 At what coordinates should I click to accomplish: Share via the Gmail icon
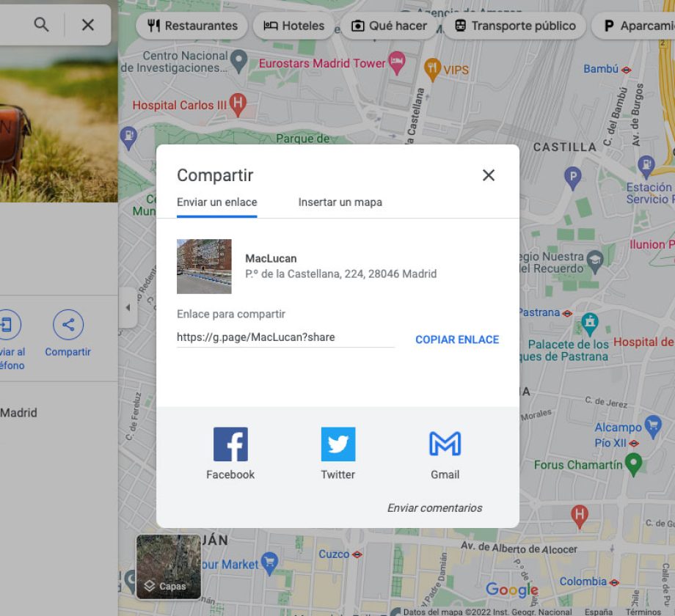point(445,444)
